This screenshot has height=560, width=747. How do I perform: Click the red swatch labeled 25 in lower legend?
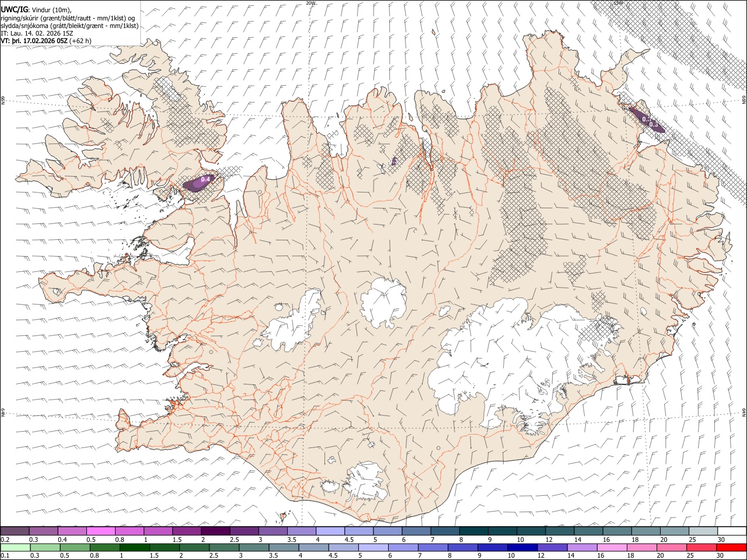coord(701,548)
